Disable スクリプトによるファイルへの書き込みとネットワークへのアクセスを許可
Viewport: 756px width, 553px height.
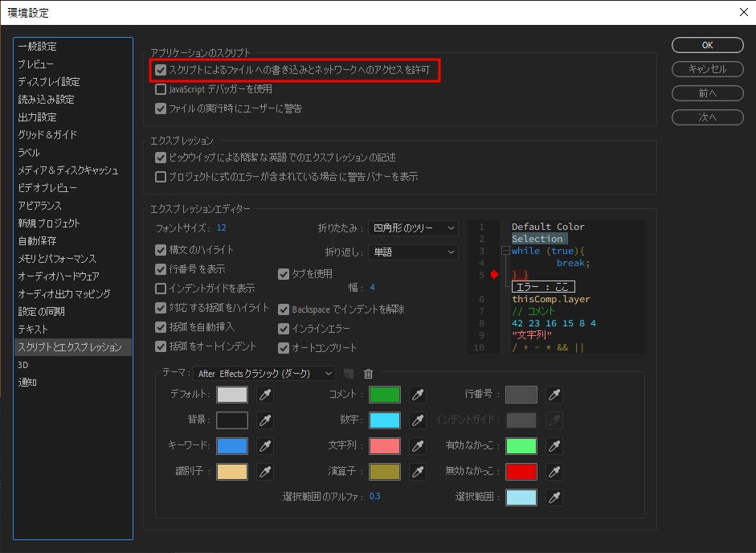click(160, 70)
